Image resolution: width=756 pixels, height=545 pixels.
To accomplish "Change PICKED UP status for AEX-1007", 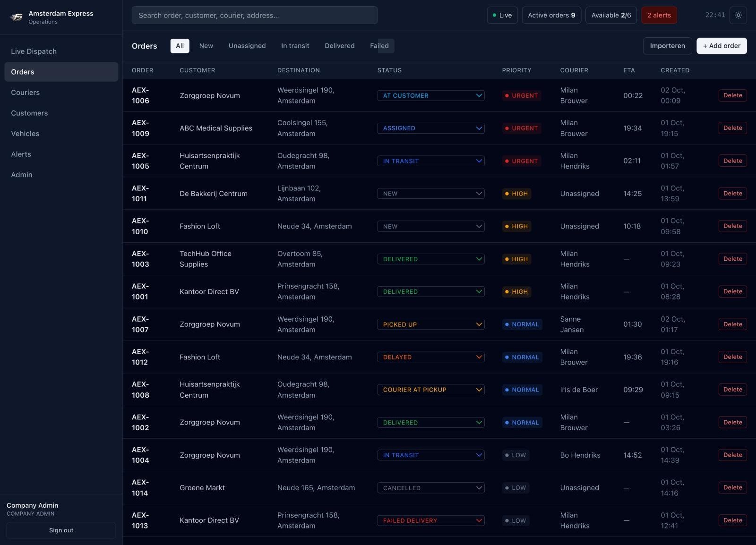I will tap(430, 324).
